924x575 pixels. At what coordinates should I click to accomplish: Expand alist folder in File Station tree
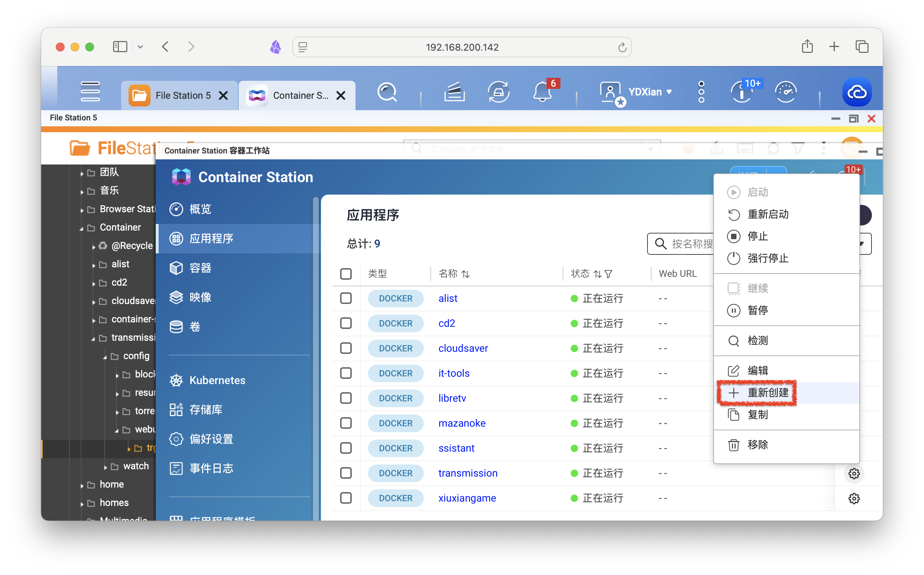[94, 265]
